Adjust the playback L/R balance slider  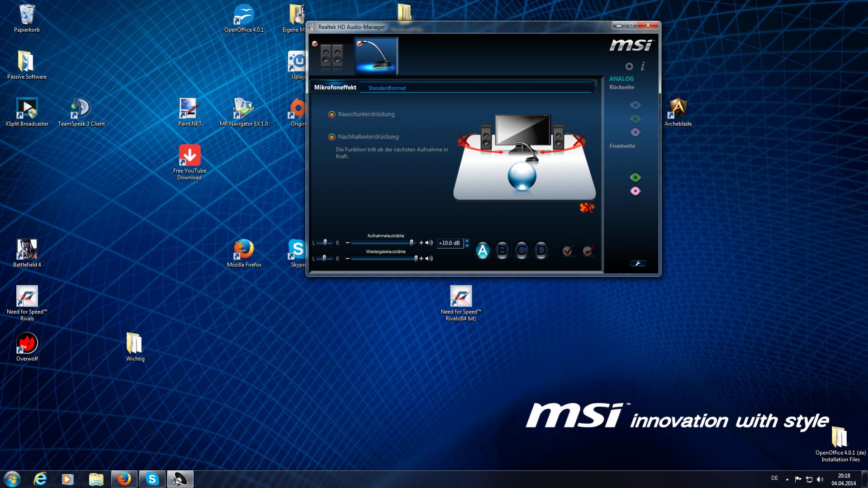click(325, 259)
